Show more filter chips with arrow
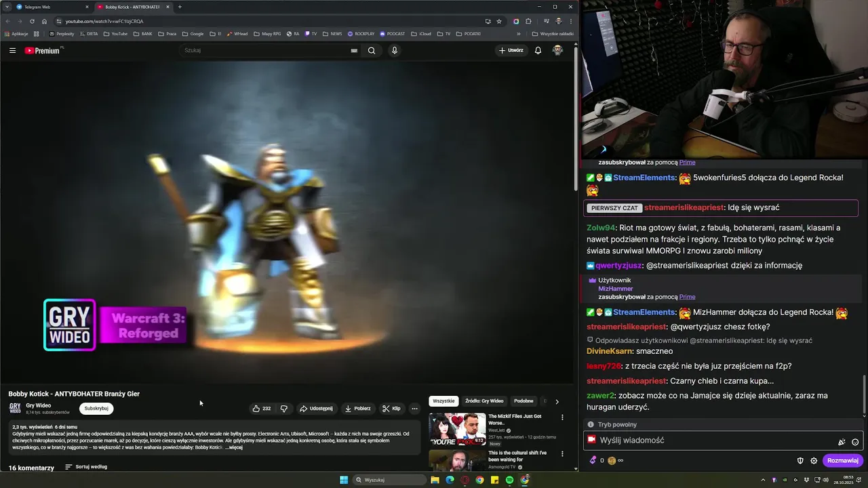This screenshot has height=488, width=868. tap(557, 401)
